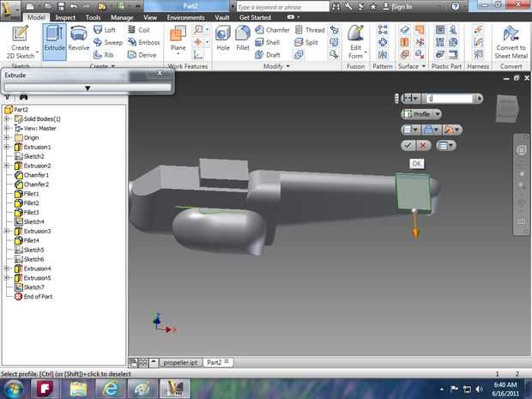532x399 pixels.
Task: Click the volume speaker tray icon
Action: [x=479, y=389]
